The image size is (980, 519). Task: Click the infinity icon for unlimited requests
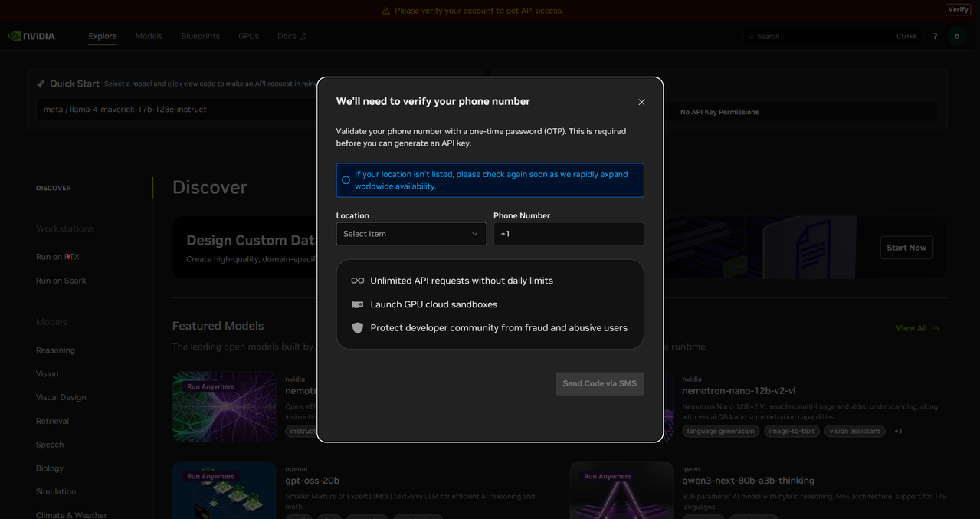[357, 281]
